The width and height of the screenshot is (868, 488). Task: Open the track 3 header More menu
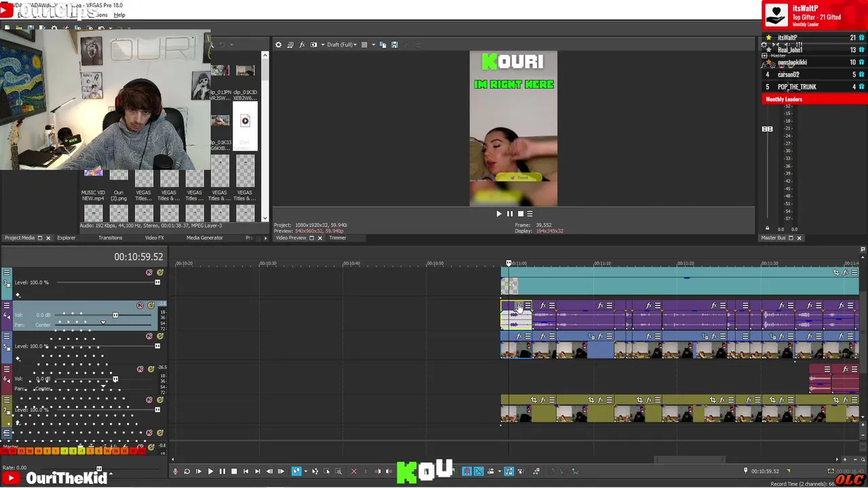(x=7, y=272)
